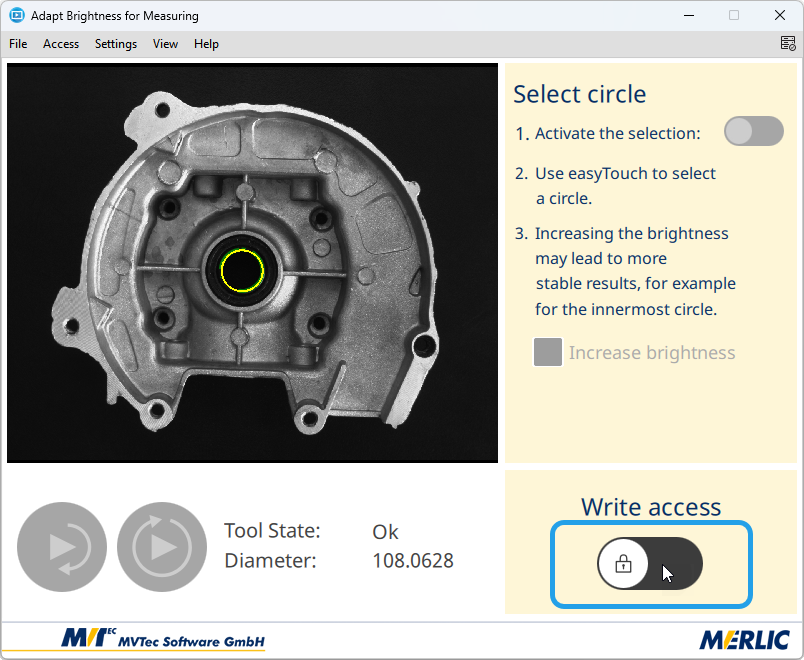Open the View menu
Screen dimensions: 804x660
click(165, 44)
